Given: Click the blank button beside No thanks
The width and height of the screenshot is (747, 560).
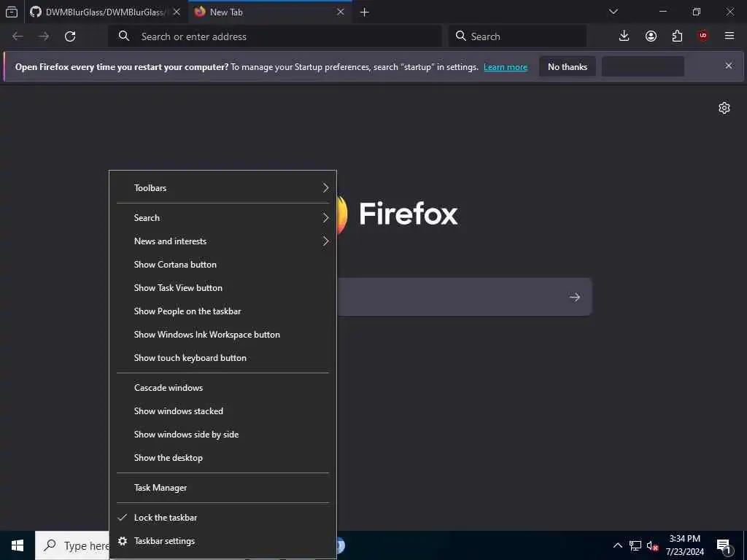Looking at the screenshot, I should click(x=643, y=66).
